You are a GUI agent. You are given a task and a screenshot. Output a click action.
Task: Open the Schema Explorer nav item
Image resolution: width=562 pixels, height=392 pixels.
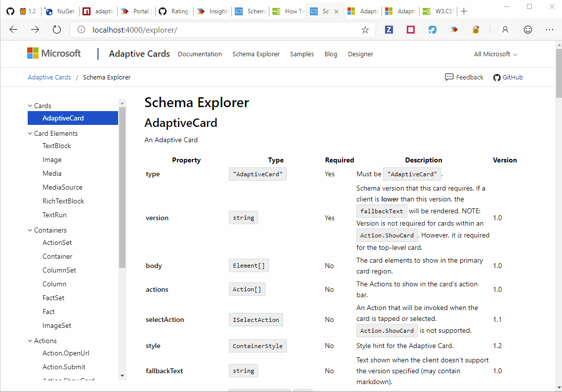point(256,54)
